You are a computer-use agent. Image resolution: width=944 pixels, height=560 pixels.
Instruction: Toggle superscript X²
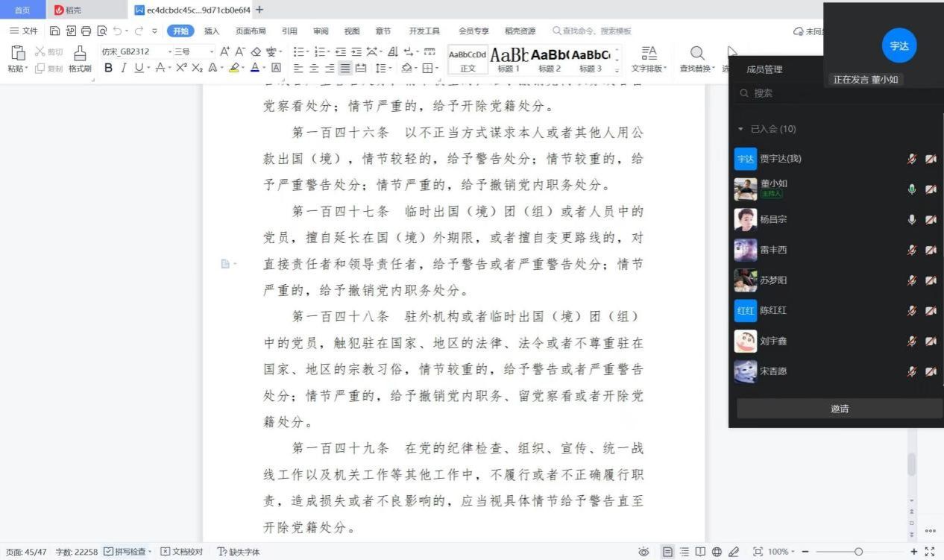pyautogui.click(x=181, y=68)
